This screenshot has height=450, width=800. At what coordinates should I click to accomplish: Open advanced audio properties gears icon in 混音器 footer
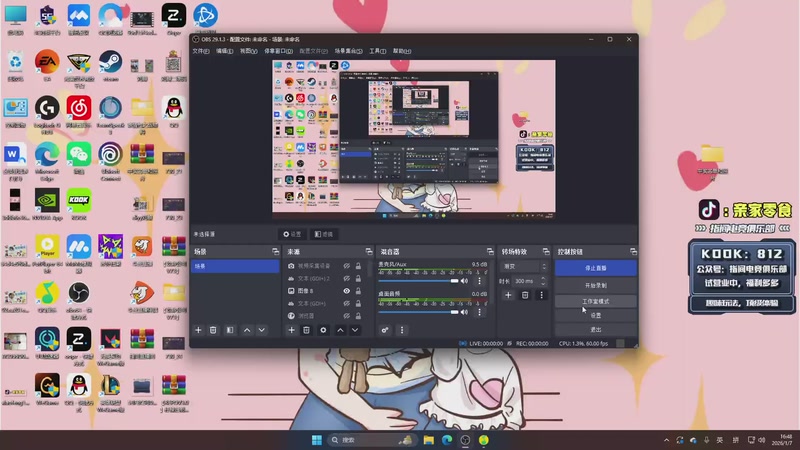(x=385, y=330)
